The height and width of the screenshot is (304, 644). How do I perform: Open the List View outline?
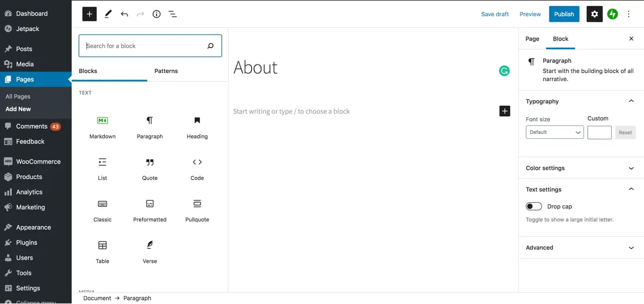(x=173, y=14)
